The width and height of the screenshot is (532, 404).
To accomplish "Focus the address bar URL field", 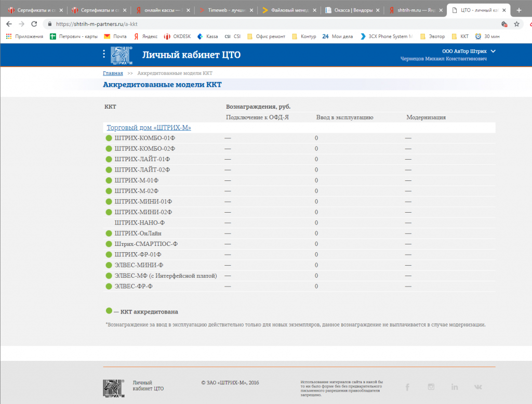I will tap(271, 24).
